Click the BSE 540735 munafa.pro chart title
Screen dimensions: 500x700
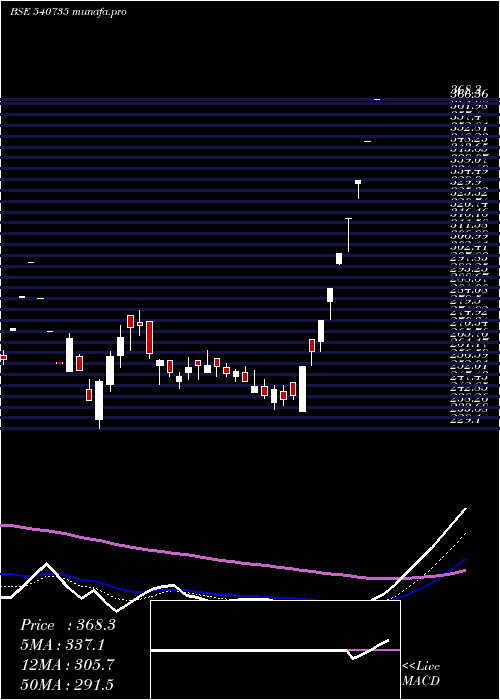tap(68, 12)
